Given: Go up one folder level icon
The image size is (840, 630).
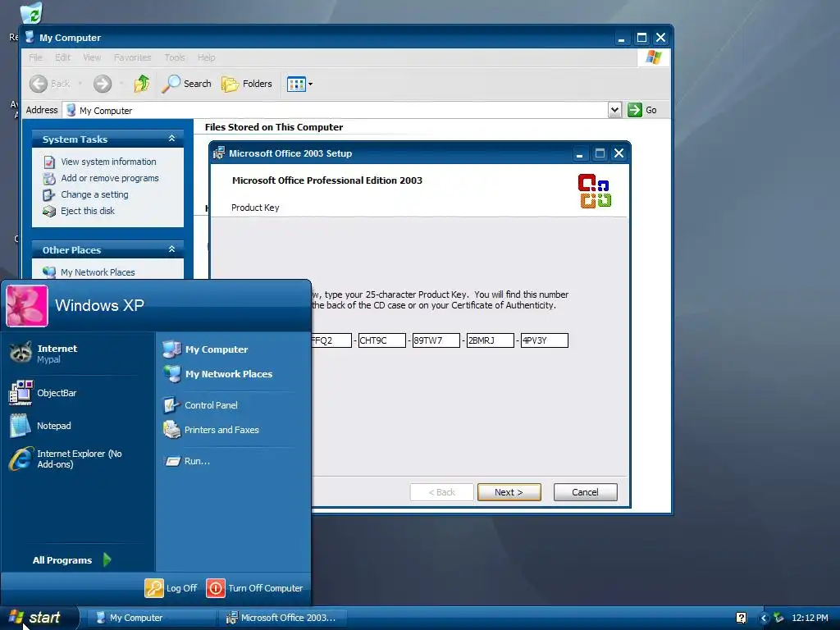Looking at the screenshot, I should point(141,84).
